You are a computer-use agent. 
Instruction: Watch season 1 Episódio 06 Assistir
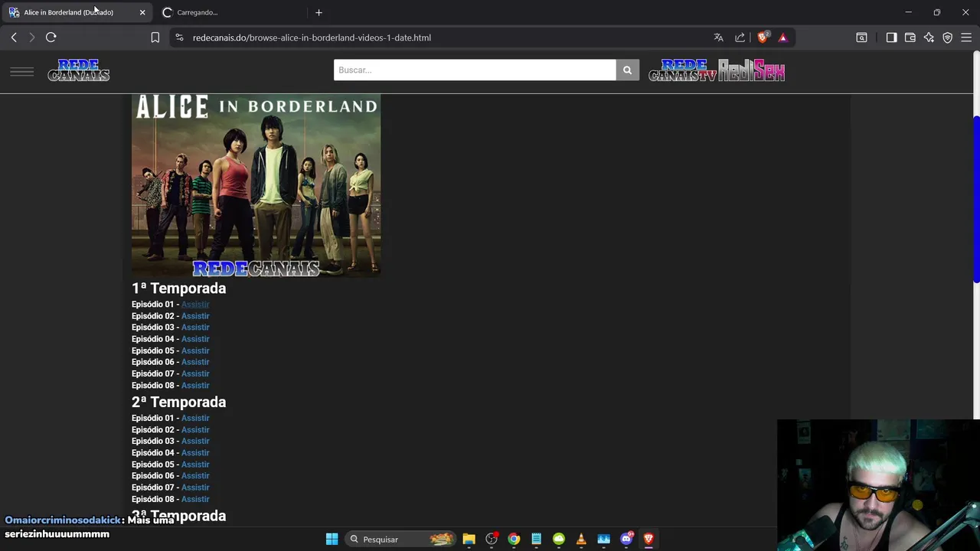(195, 362)
